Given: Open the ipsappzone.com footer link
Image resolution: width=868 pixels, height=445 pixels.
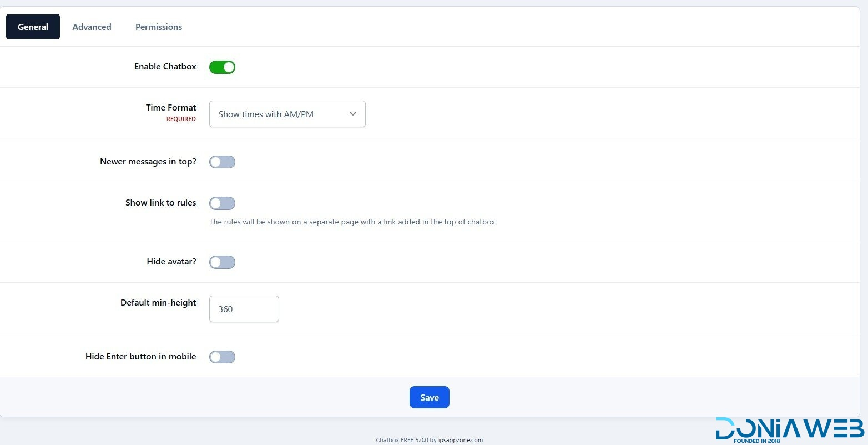Looking at the screenshot, I should pyautogui.click(x=460, y=440).
